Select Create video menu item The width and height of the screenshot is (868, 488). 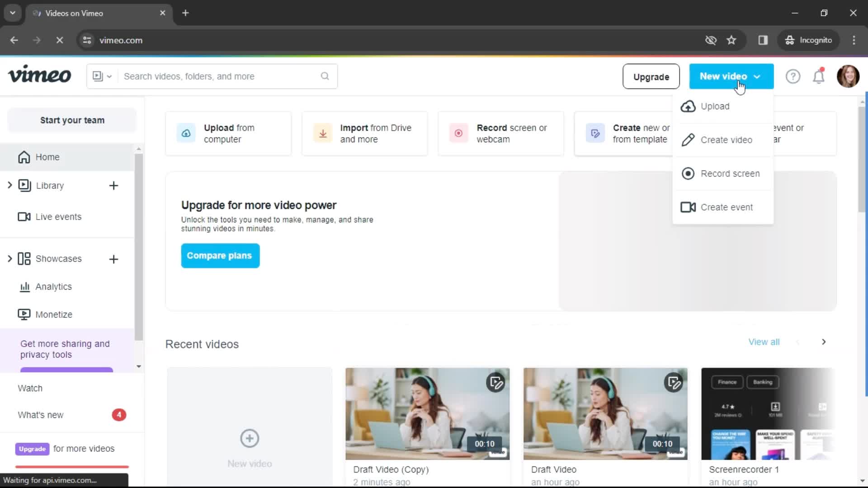coord(722,140)
